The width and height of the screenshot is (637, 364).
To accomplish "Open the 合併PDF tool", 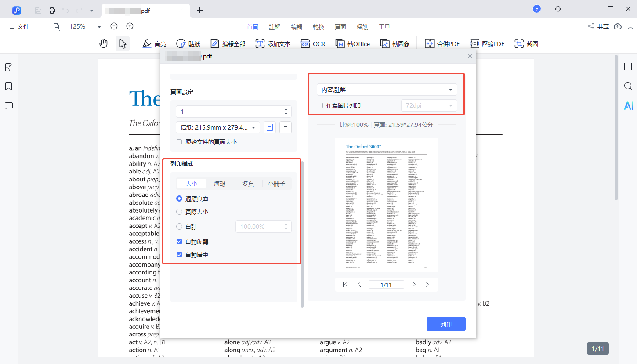I will point(442,43).
